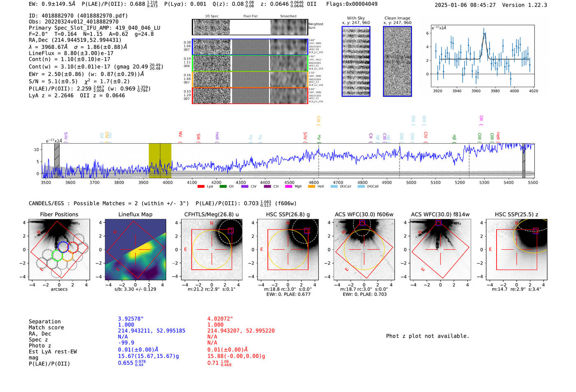The width and height of the screenshot is (576, 392).
Task: Select the red-bordered 2D spectrum fiber row
Action: click(250, 95)
